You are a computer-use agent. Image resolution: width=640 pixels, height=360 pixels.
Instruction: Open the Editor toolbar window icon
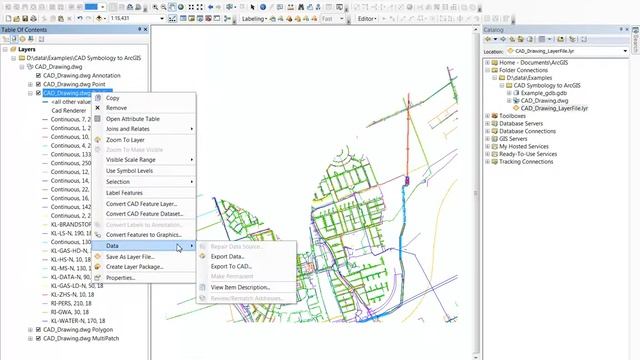(173, 19)
